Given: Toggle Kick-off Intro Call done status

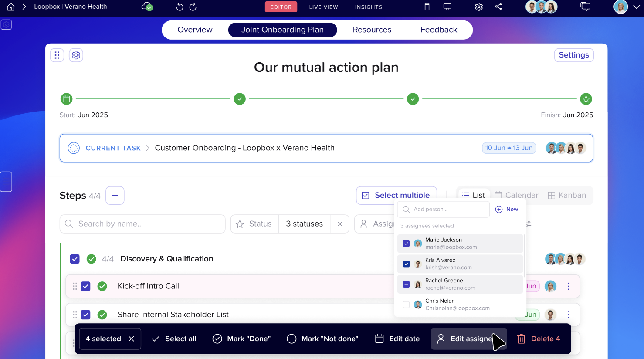Looking at the screenshot, I should coord(102,286).
